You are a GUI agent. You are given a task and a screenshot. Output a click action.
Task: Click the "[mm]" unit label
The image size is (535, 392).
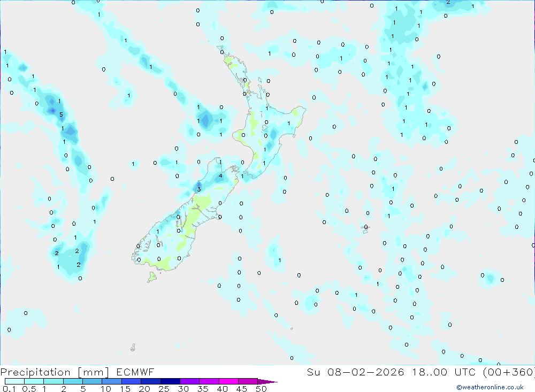[x=94, y=372]
